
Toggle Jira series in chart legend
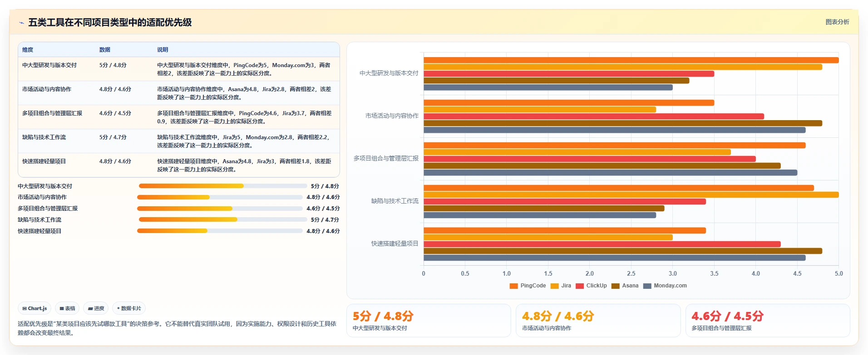(561, 286)
